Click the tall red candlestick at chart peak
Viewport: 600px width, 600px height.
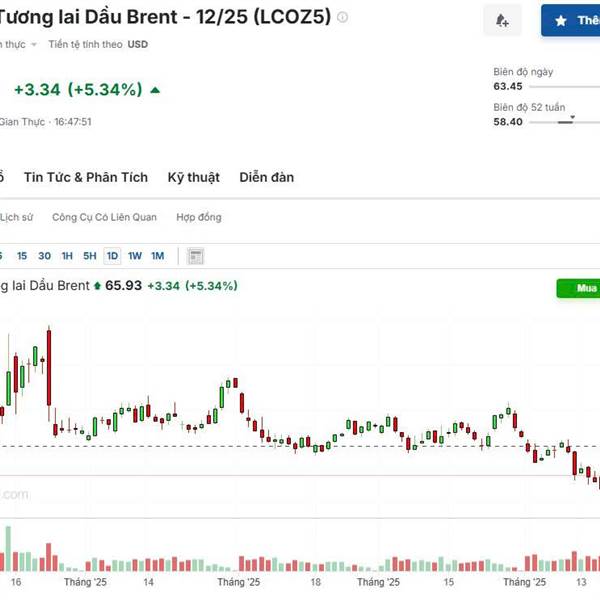(x=49, y=366)
